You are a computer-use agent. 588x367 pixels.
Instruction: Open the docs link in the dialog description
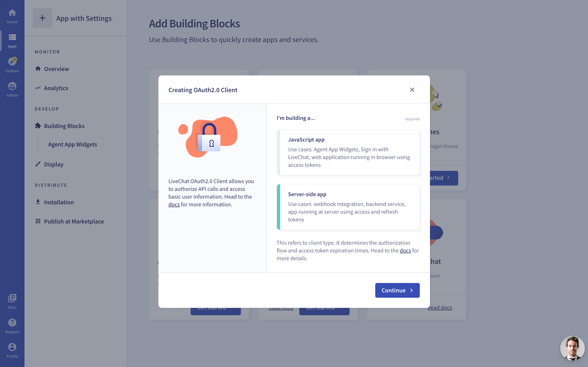tap(174, 204)
